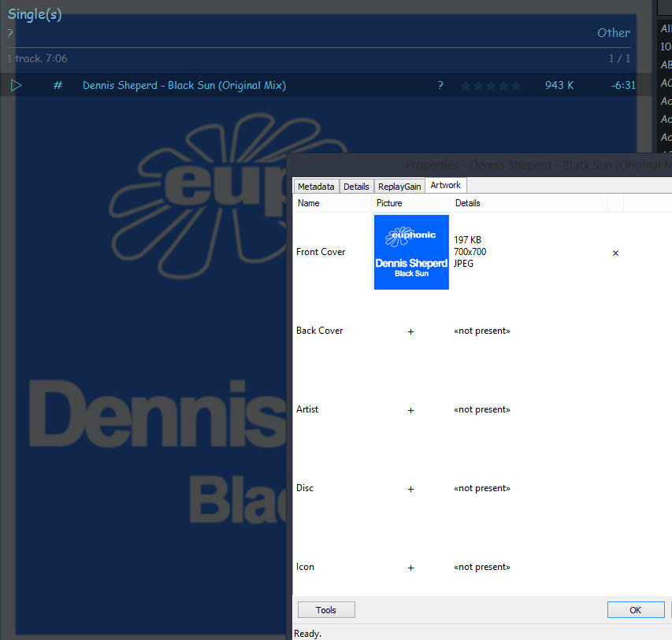Click the -6:31 remaining time display

tap(624, 85)
